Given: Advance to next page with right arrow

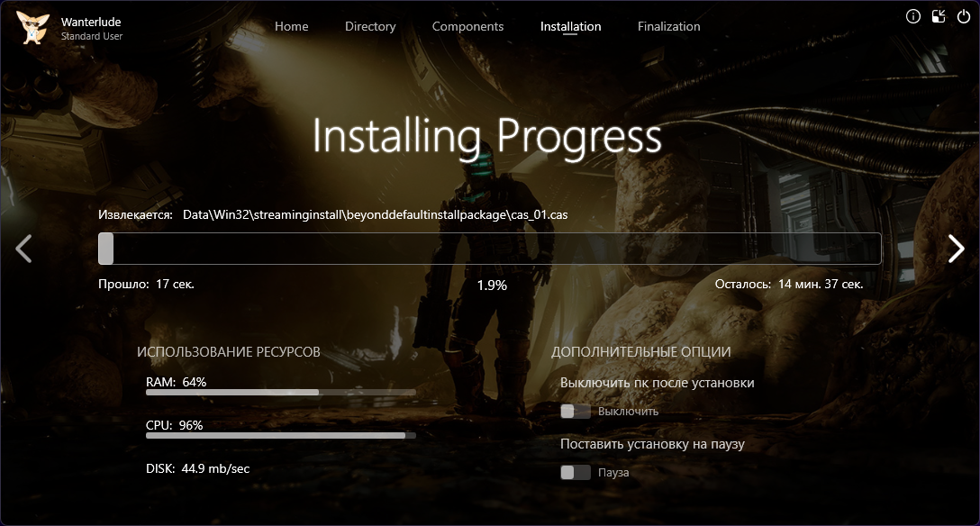Looking at the screenshot, I should tap(956, 249).
